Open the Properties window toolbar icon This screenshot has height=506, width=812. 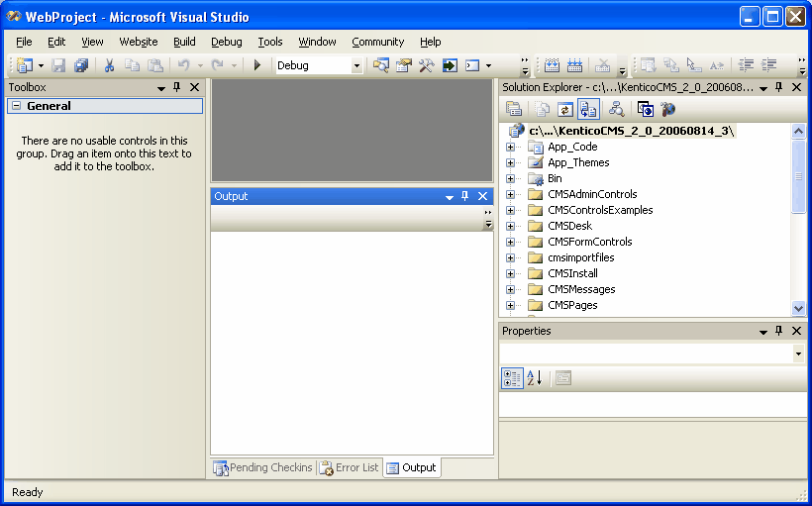[403, 65]
